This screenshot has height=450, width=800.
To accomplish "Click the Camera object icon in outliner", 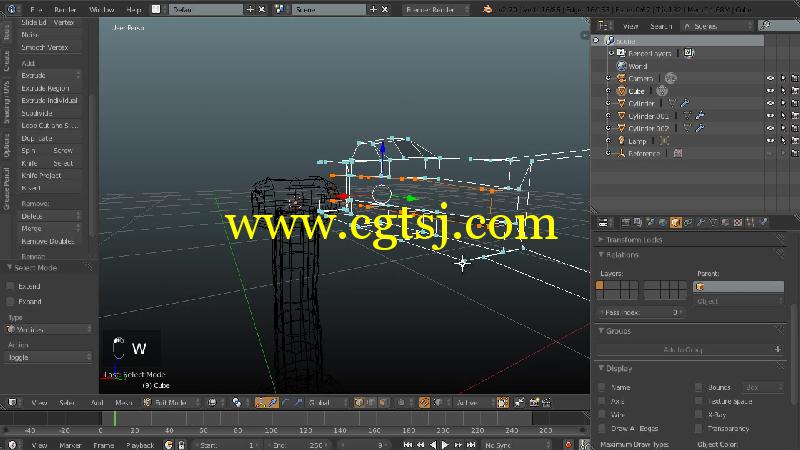I will pos(621,78).
